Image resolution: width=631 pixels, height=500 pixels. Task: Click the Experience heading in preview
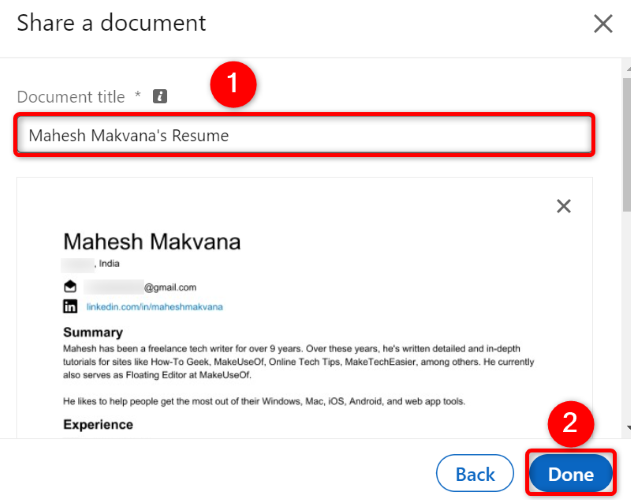(x=98, y=424)
